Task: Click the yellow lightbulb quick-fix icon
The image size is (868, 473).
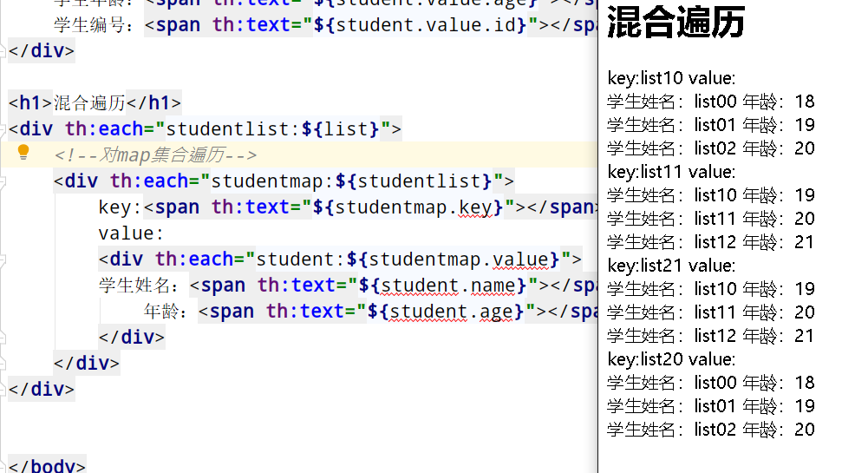Action: [x=23, y=152]
